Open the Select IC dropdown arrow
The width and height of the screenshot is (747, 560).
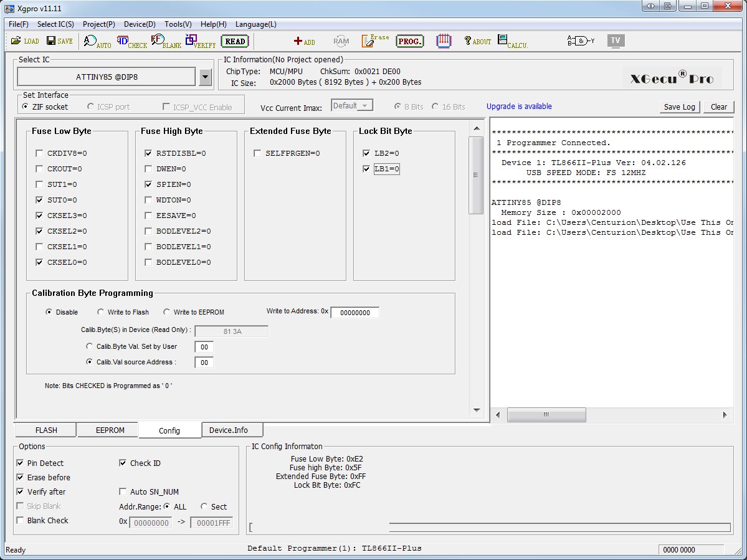(205, 77)
